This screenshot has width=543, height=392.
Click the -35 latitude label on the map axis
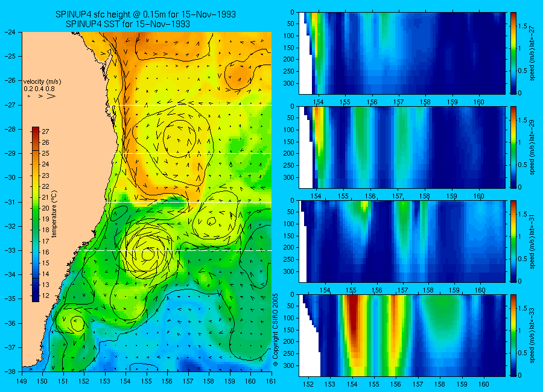10,299
